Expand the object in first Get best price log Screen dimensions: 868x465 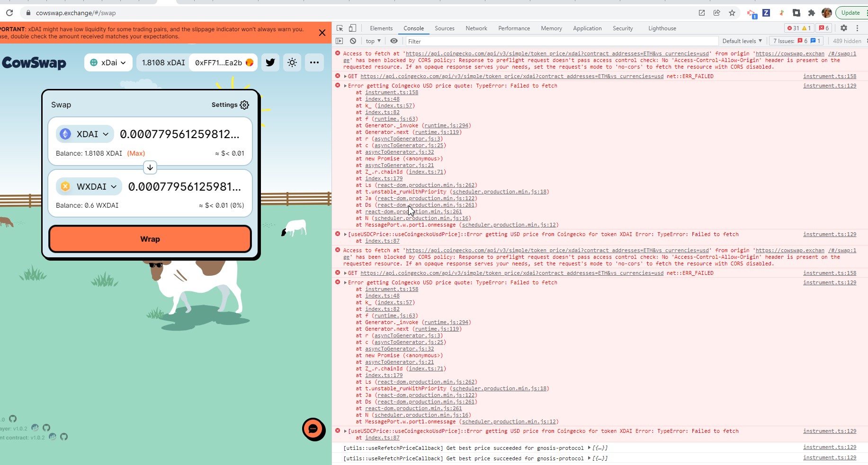click(589, 447)
